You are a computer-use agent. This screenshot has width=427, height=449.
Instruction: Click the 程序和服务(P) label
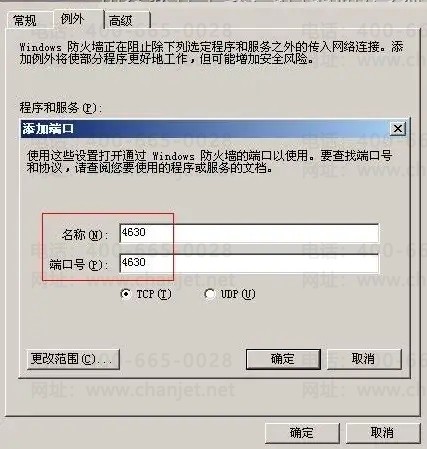point(61,108)
